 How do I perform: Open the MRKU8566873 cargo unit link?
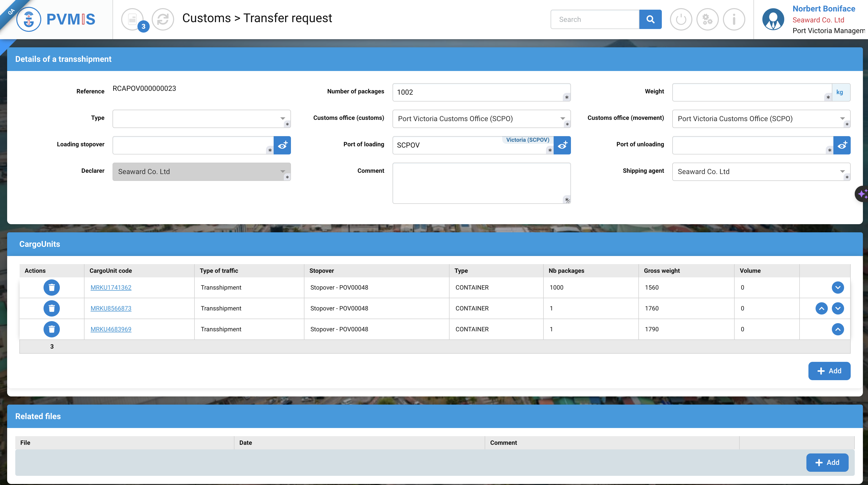[x=111, y=308]
